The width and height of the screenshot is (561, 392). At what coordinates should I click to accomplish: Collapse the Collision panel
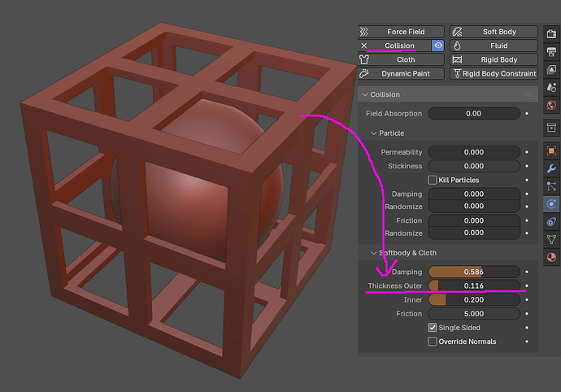pyautogui.click(x=365, y=94)
